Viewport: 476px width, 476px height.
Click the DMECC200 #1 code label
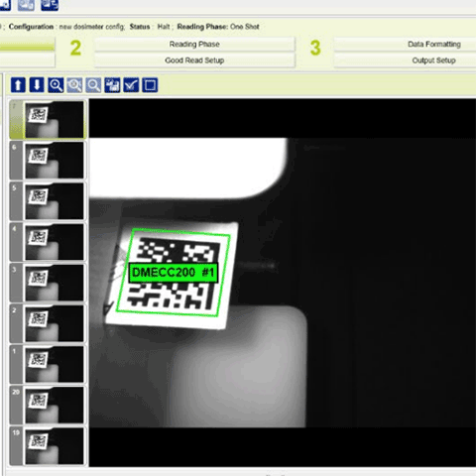point(174,273)
